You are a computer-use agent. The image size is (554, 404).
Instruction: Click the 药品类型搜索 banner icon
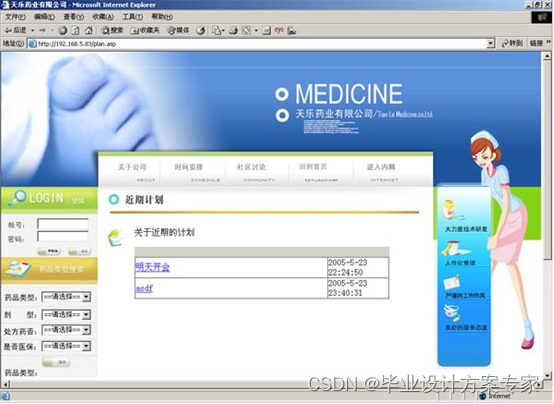tap(17, 270)
